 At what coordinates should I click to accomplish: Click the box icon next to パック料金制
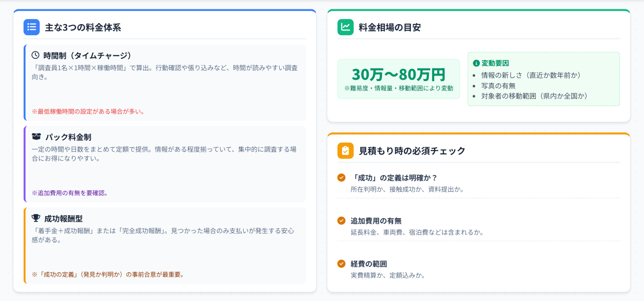(x=36, y=137)
